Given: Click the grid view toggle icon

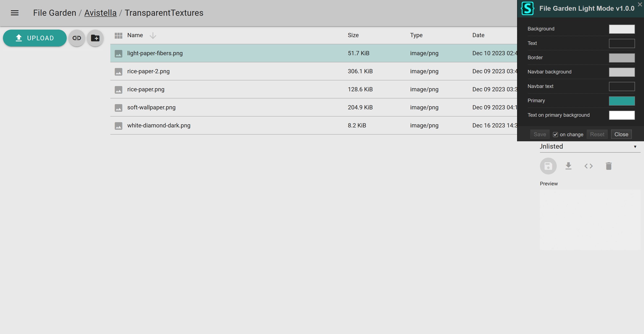Looking at the screenshot, I should coord(118,35).
